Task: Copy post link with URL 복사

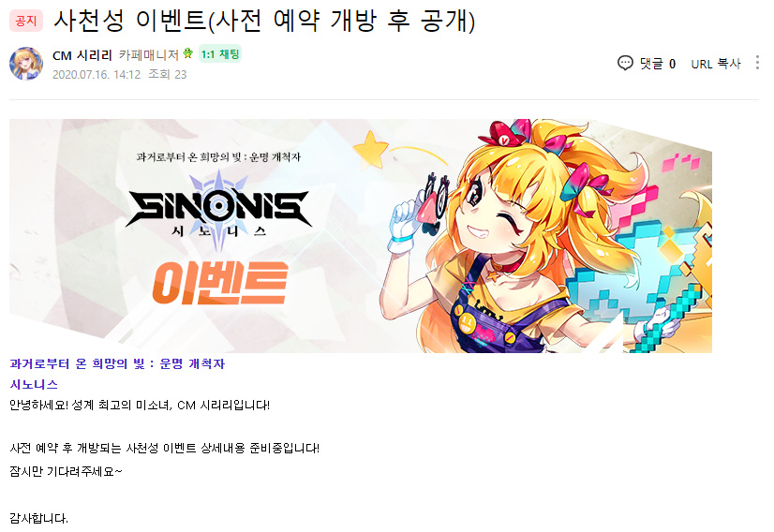Action: 716,64
